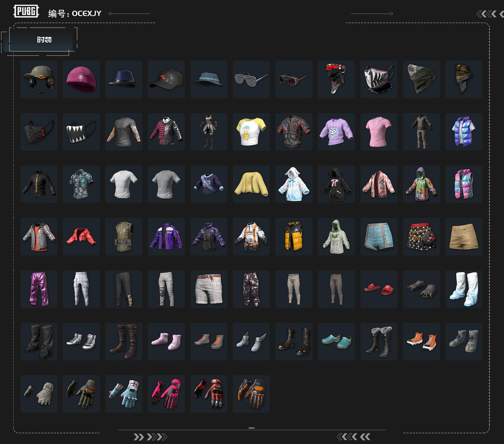Select the navy fedora hat
The width and height of the screenshot is (504, 444).
coord(124,79)
